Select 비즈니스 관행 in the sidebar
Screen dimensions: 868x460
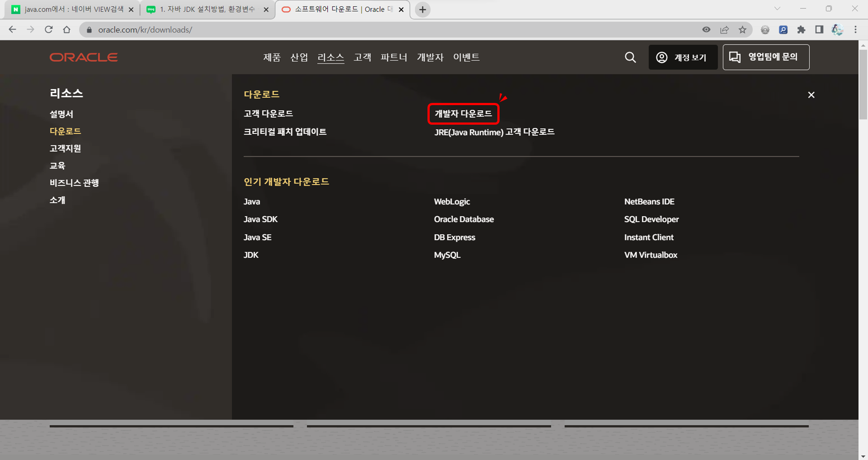click(x=74, y=183)
